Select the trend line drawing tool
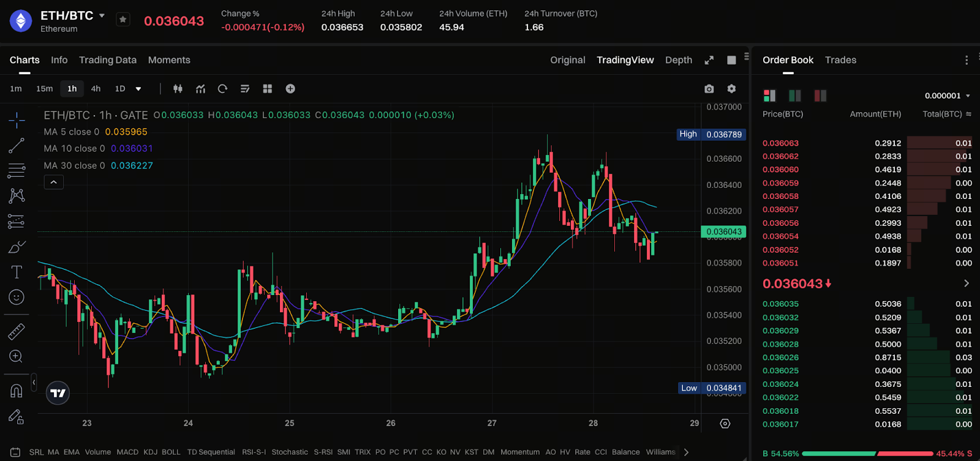 [17, 146]
